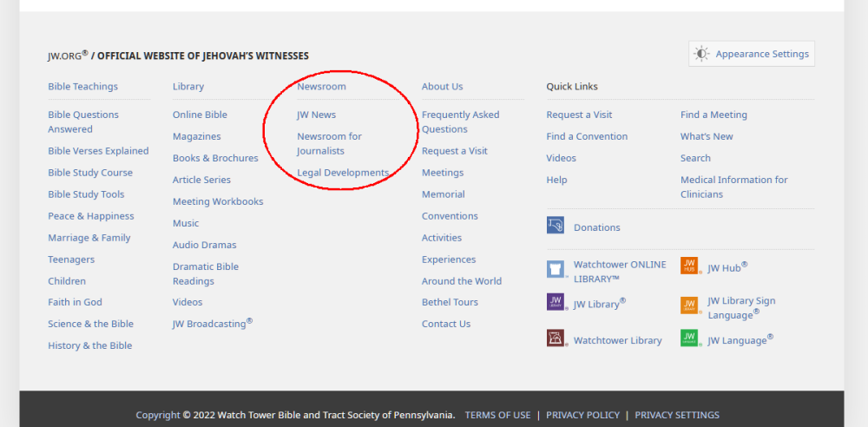868x427 pixels.
Task: Click the JW Library Sign Language icon
Action: [x=689, y=305]
